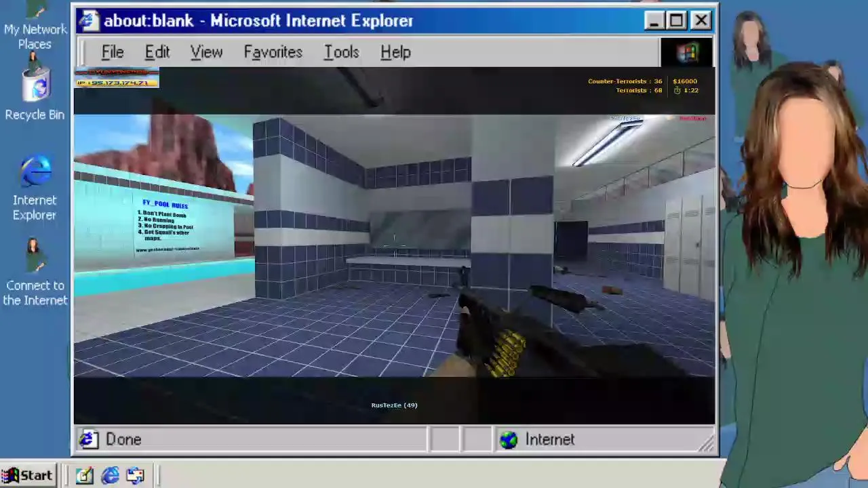This screenshot has width=868, height=488.
Task: Click the Start button
Action: 27,476
